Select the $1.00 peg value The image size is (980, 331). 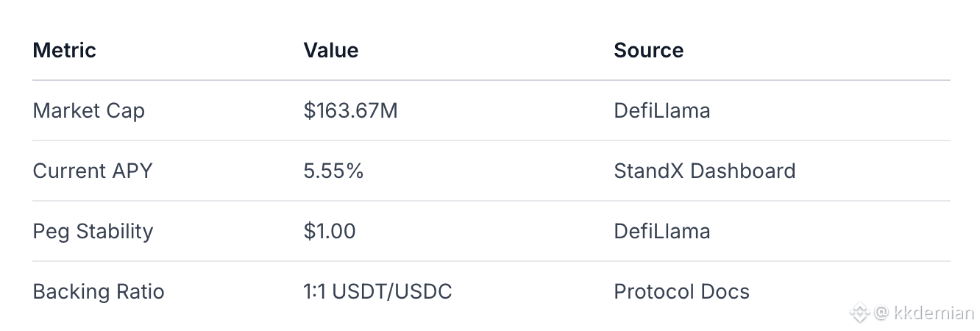click(x=330, y=232)
